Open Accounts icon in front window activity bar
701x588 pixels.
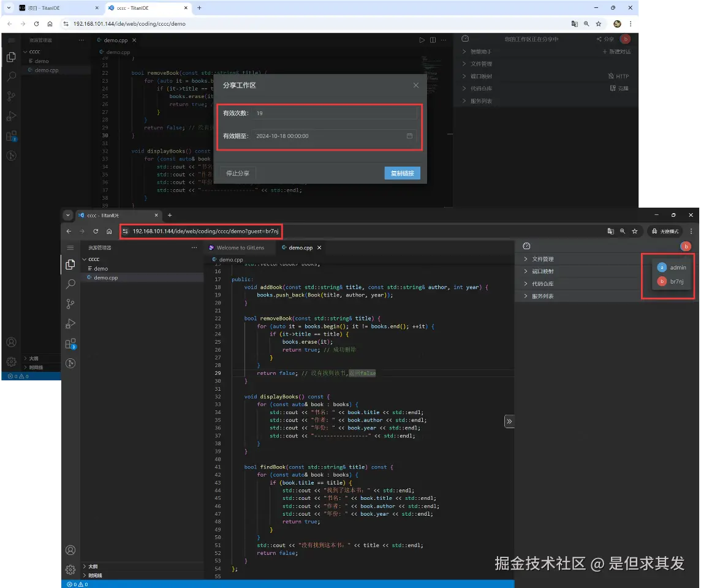(x=70, y=550)
